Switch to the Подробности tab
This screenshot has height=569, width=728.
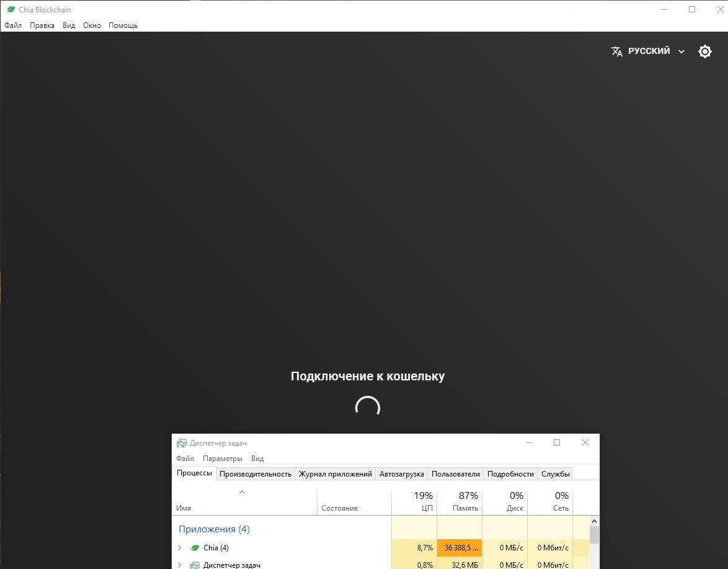tap(510, 474)
